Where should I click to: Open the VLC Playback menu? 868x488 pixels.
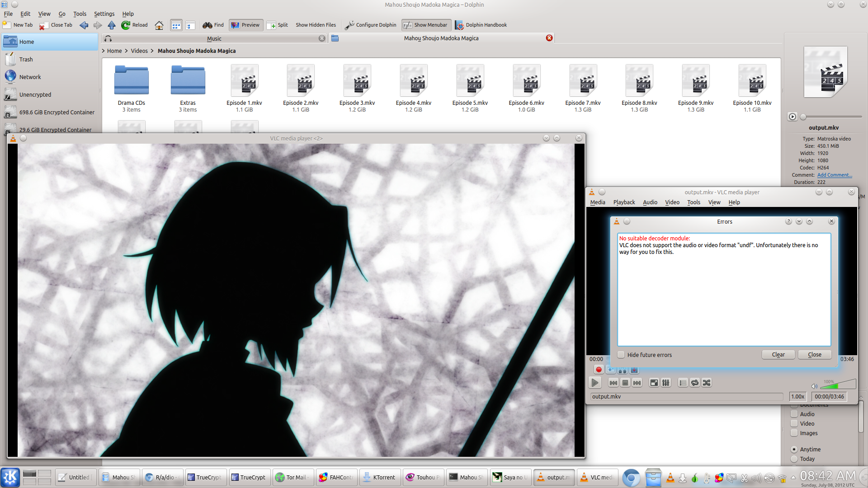click(x=624, y=202)
